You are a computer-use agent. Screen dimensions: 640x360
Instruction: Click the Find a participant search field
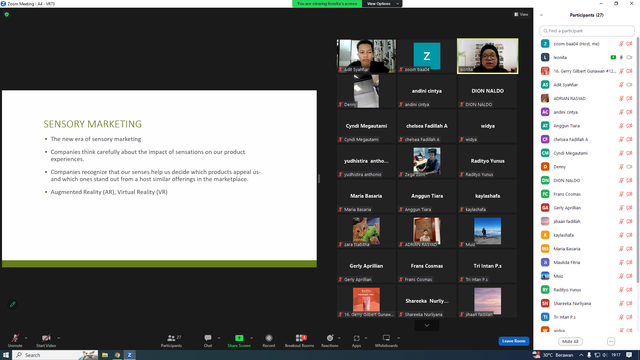587,31
